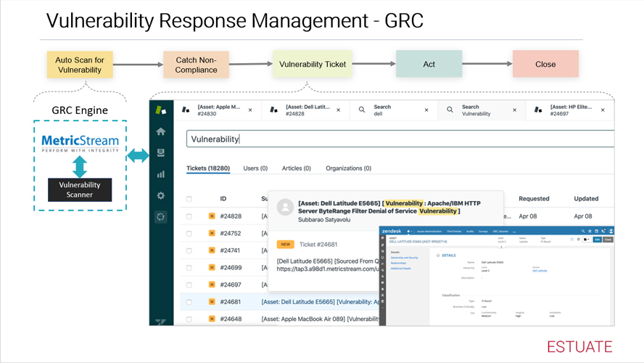Click the magnifier icon on Search dell tab
Image resolution: width=644 pixels, height=363 pixels.
click(x=362, y=110)
